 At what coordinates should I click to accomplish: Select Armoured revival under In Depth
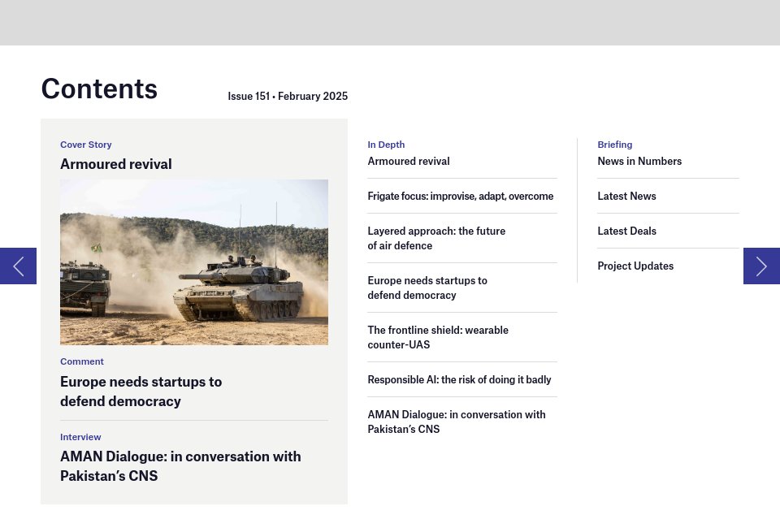[408, 161]
